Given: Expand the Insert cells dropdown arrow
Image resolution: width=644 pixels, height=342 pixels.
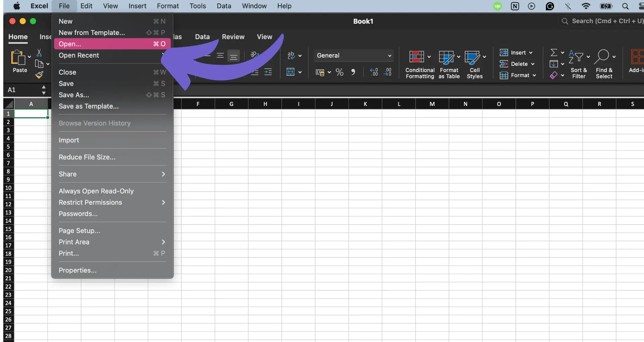Looking at the screenshot, I should coord(531,53).
